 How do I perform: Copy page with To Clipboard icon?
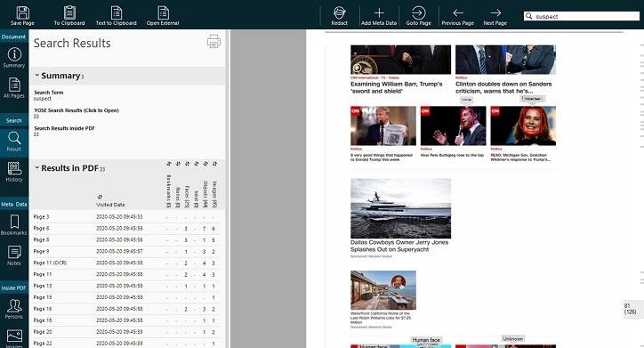point(69,12)
